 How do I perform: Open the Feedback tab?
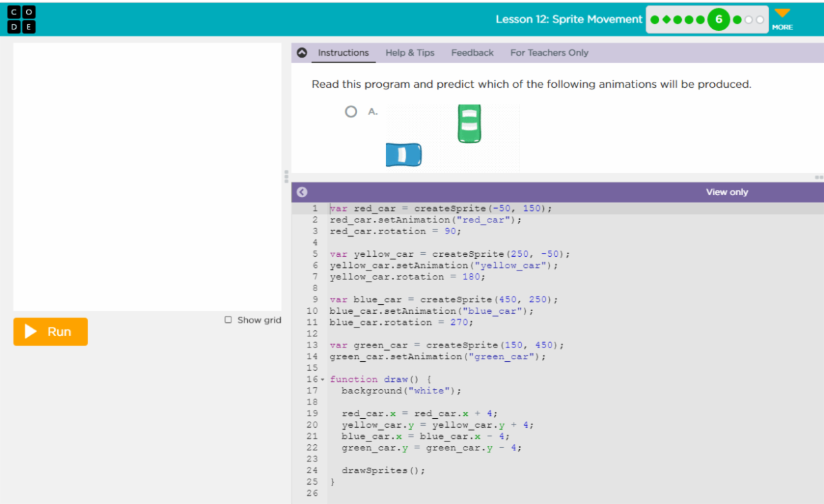[x=472, y=53]
